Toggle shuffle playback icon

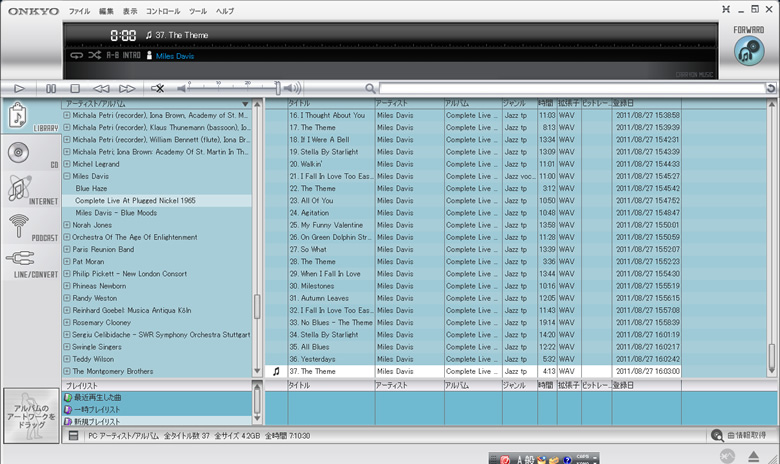[95, 55]
